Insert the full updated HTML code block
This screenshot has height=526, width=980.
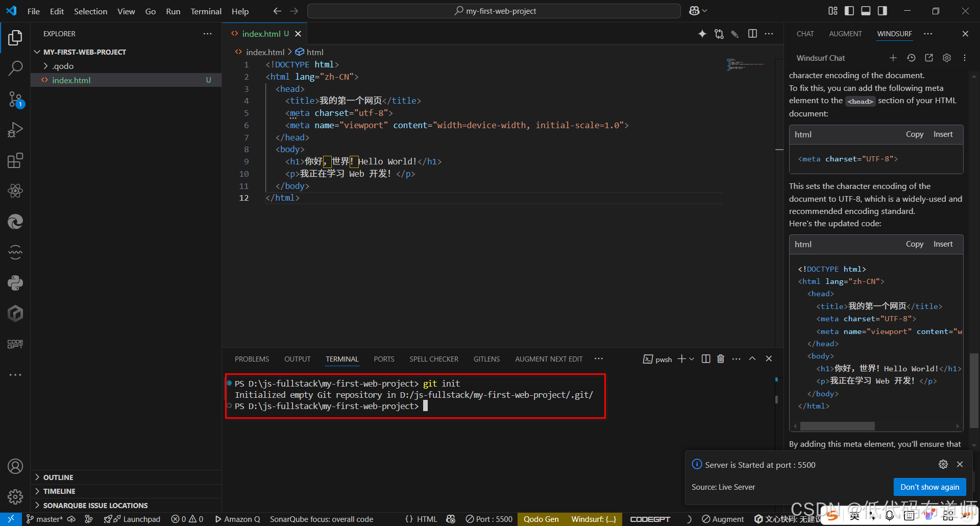point(943,244)
